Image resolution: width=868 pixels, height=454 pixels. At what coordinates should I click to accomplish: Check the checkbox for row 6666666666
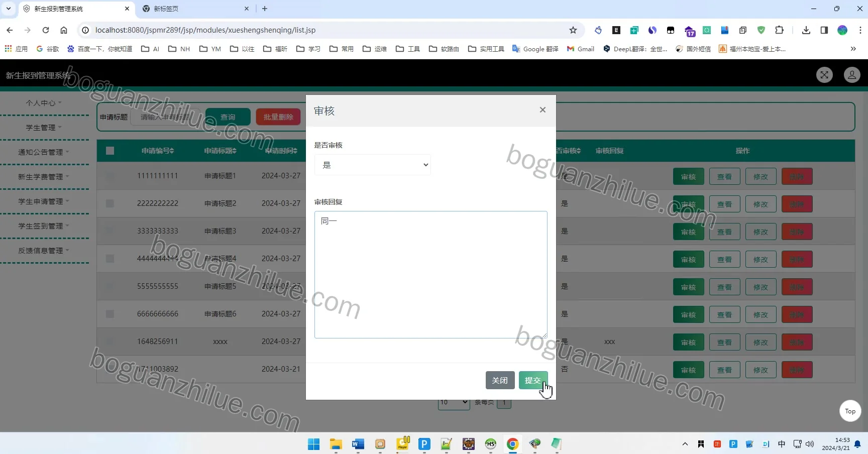tap(110, 314)
